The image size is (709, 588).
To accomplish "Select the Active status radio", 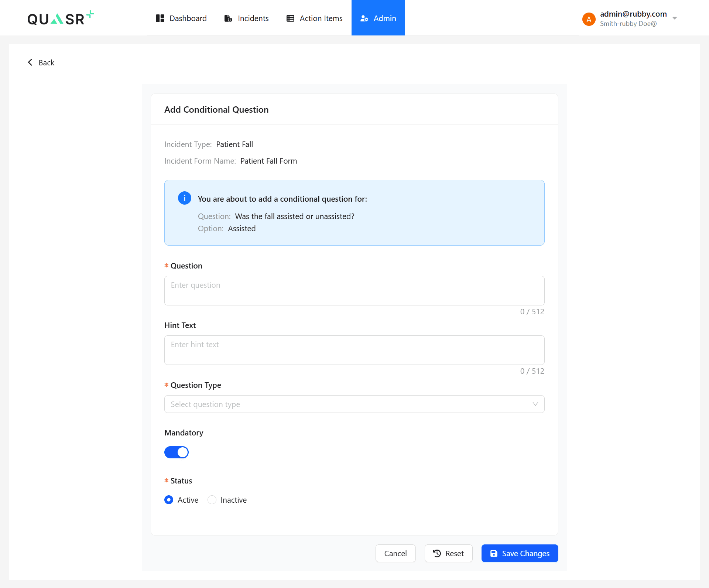I will click(x=169, y=500).
